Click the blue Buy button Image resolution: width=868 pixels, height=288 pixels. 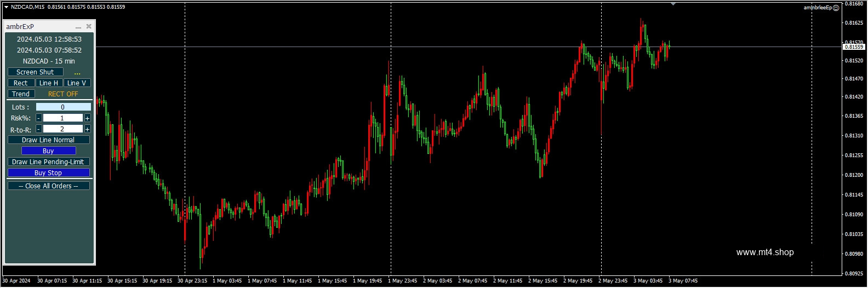click(x=49, y=151)
